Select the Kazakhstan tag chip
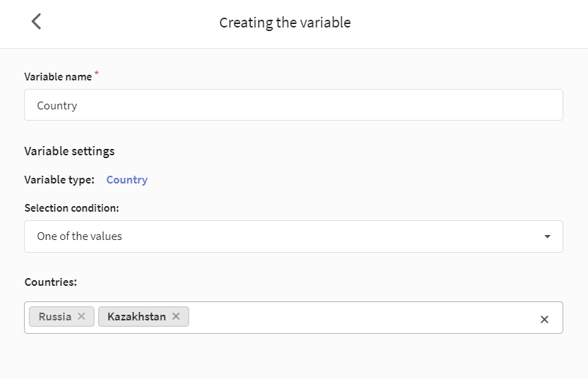The image size is (588, 379). click(x=136, y=317)
